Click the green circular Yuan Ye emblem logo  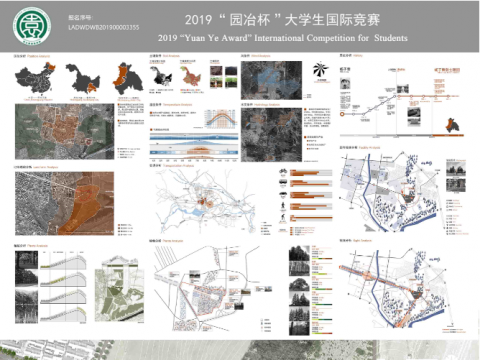32,26
